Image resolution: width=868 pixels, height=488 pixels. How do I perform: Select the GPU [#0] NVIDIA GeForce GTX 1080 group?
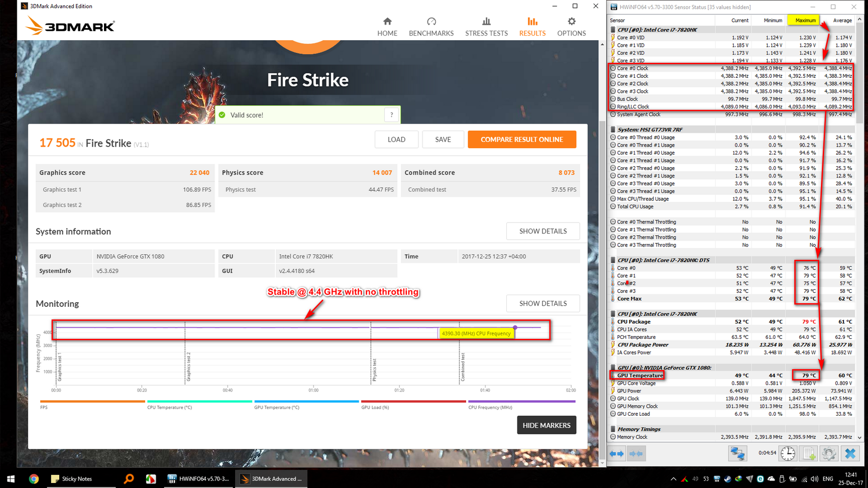732,368
